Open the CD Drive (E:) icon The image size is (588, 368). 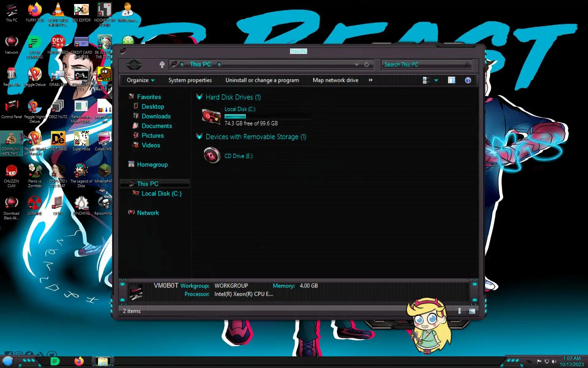tap(212, 155)
